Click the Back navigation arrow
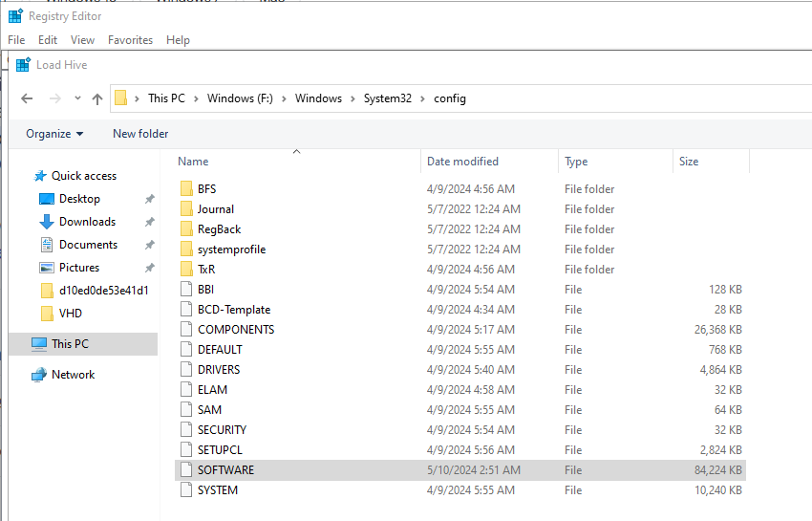The image size is (812, 521). pyautogui.click(x=27, y=98)
